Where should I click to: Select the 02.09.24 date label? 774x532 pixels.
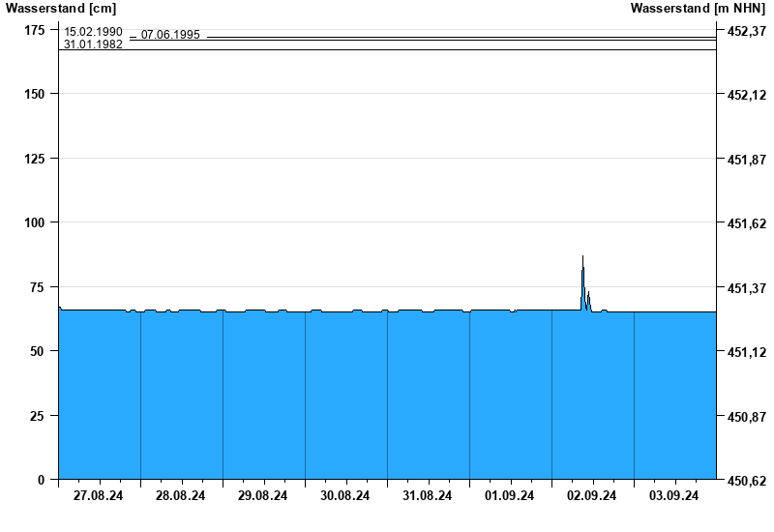point(592,496)
